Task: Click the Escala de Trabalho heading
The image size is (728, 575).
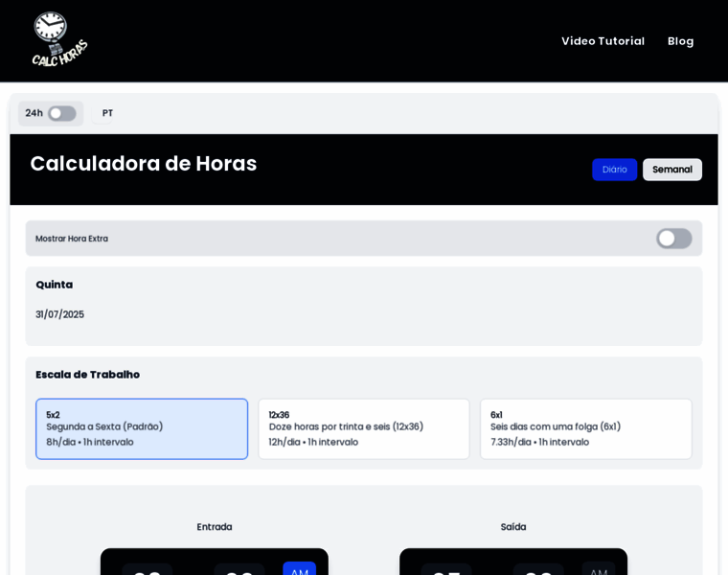Action: click(88, 375)
